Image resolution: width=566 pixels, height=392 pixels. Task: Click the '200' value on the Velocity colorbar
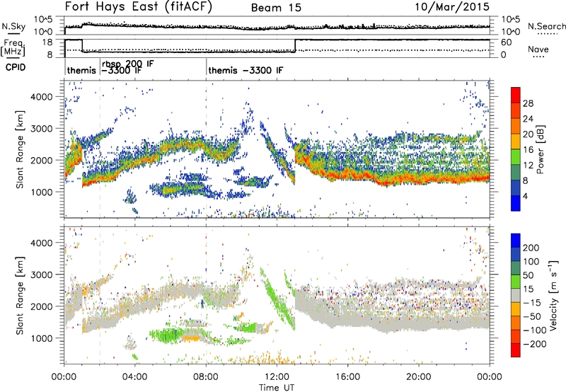click(x=531, y=248)
